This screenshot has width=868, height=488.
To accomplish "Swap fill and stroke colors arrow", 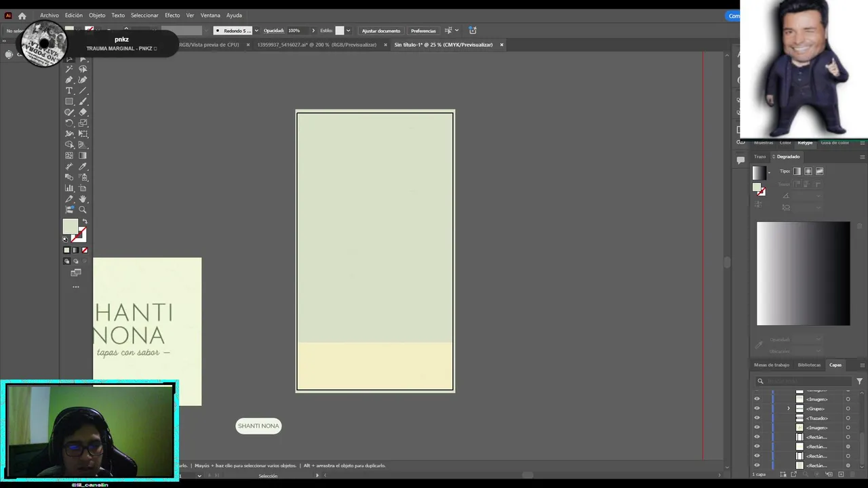I will [85, 222].
